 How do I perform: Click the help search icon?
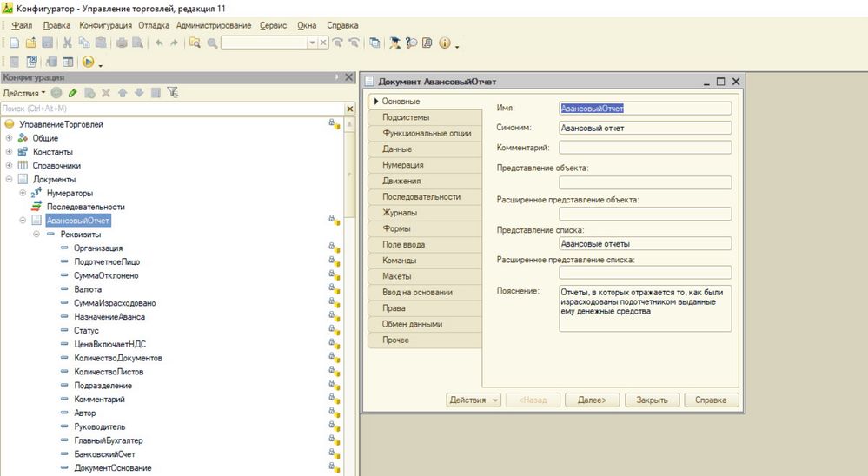pos(411,43)
